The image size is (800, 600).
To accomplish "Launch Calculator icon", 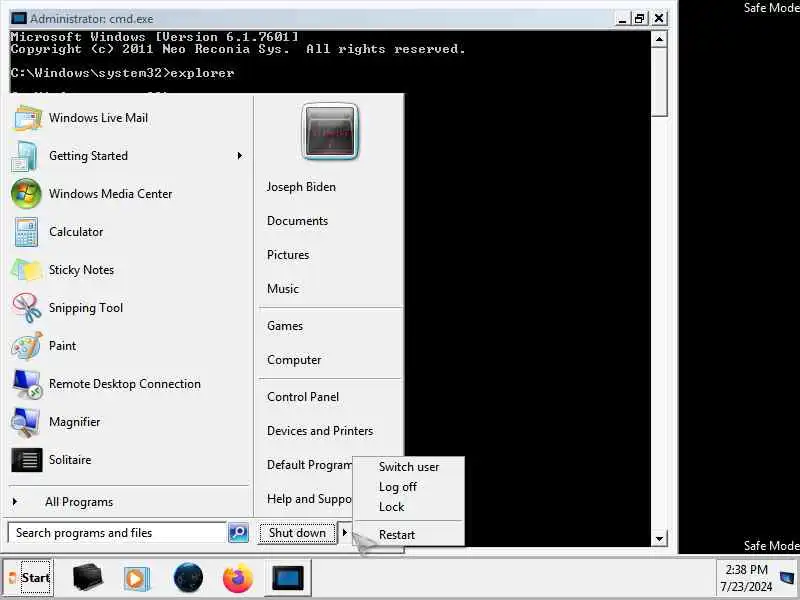I will coord(26,232).
